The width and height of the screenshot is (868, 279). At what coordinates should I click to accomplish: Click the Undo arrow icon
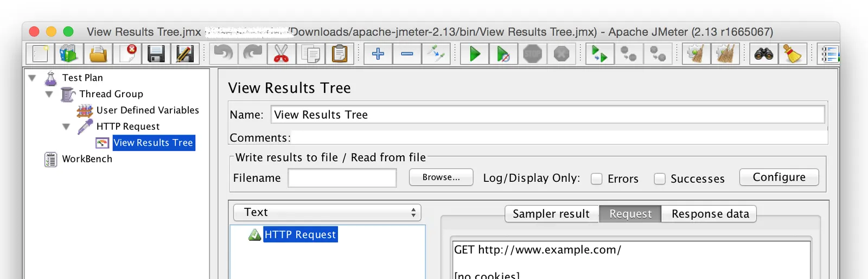223,54
